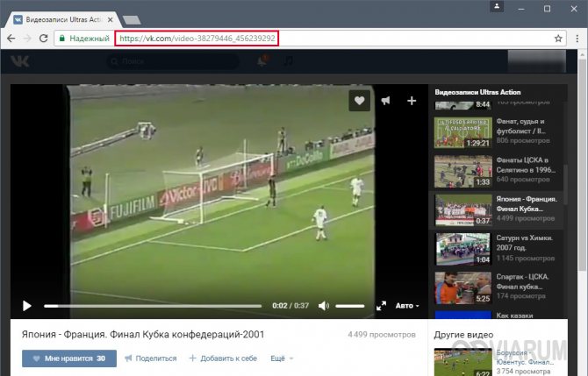Click the Боруссия - Ювентус video title

coord(525,358)
